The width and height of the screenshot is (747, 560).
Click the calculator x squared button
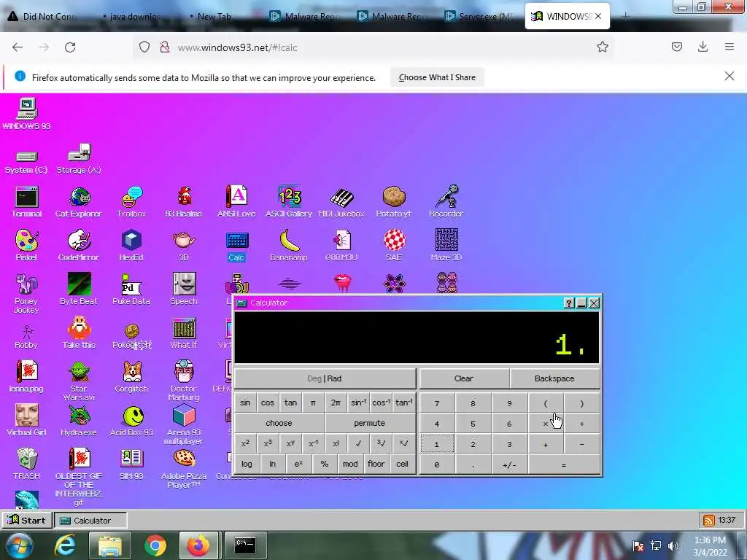tap(245, 443)
